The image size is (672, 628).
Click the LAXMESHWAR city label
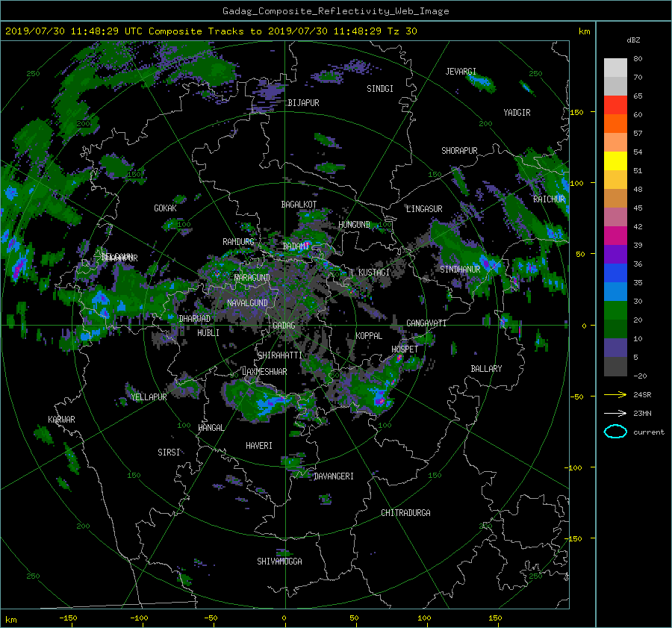(x=264, y=372)
